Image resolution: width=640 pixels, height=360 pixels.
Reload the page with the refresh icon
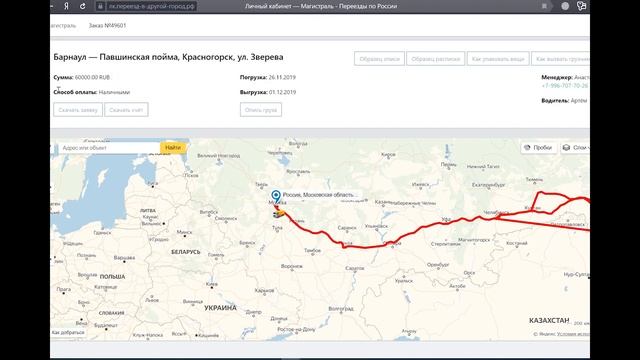click(x=82, y=6)
